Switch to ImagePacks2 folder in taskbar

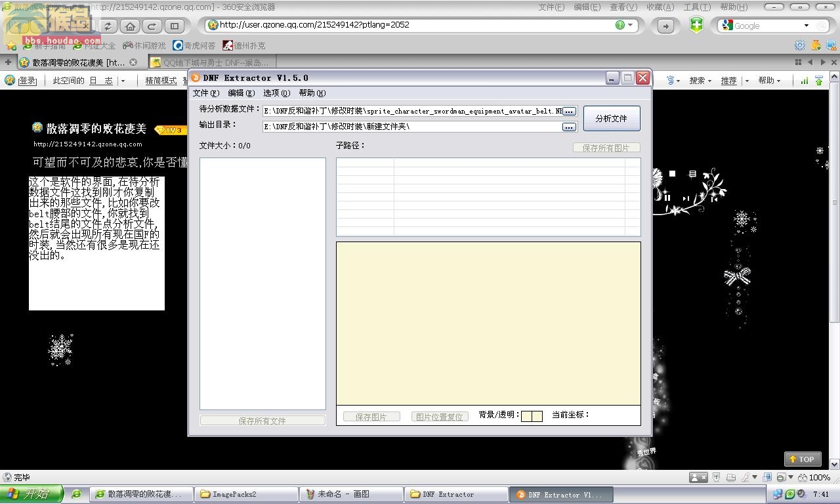coord(247,494)
